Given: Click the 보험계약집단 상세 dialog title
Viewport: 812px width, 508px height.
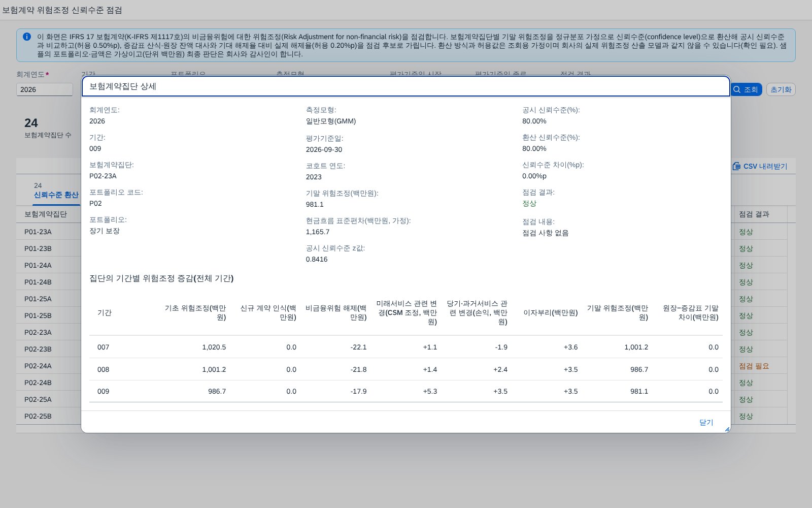Looking at the screenshot, I should point(123,86).
